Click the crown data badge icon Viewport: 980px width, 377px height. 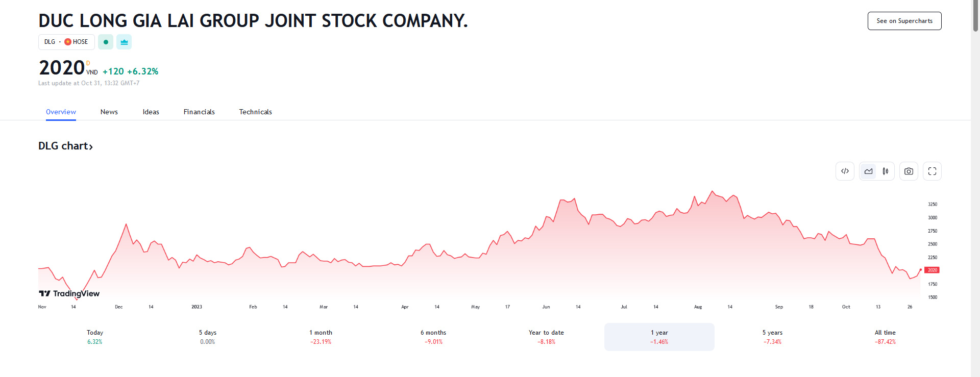point(124,42)
